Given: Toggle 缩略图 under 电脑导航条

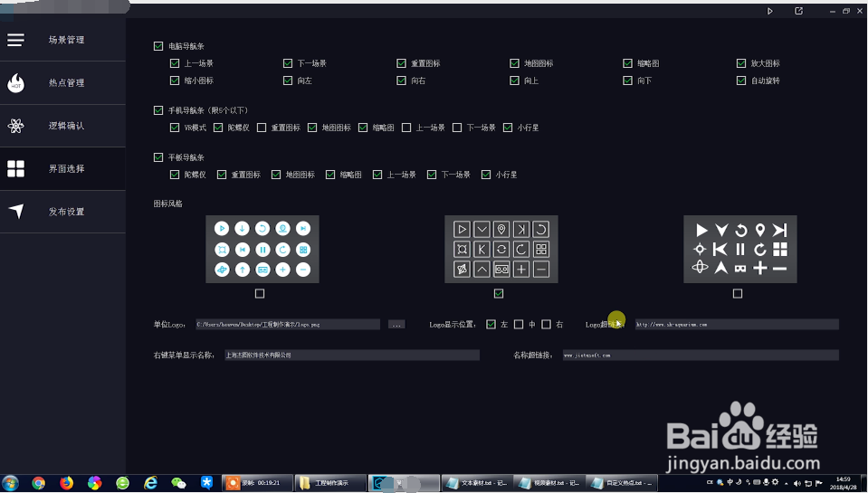Looking at the screenshot, I should tap(627, 63).
